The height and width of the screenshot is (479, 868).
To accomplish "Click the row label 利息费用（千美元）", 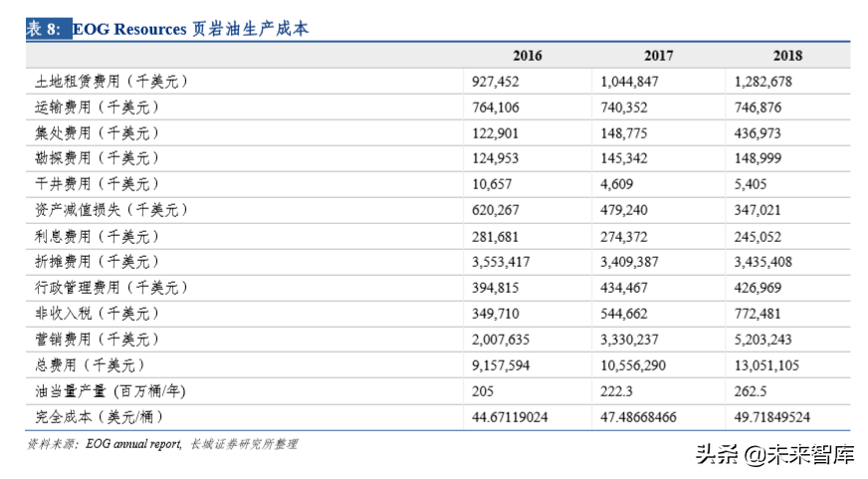I will pyautogui.click(x=98, y=236).
